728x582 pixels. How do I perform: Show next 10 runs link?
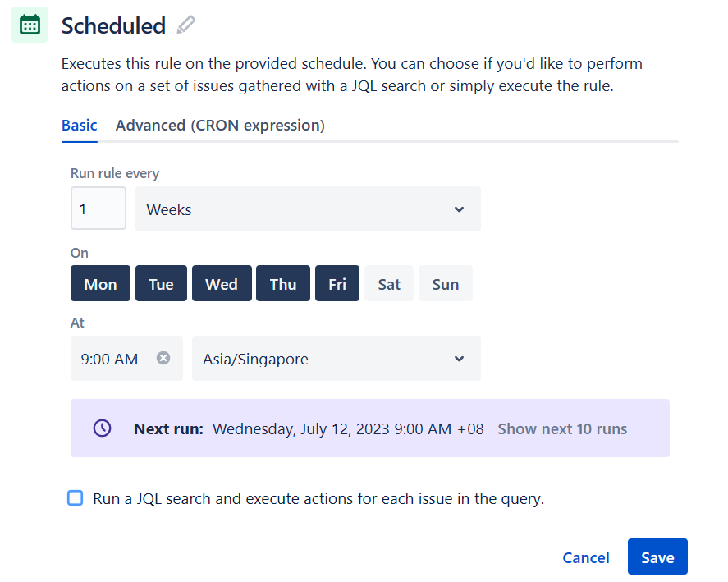point(562,428)
